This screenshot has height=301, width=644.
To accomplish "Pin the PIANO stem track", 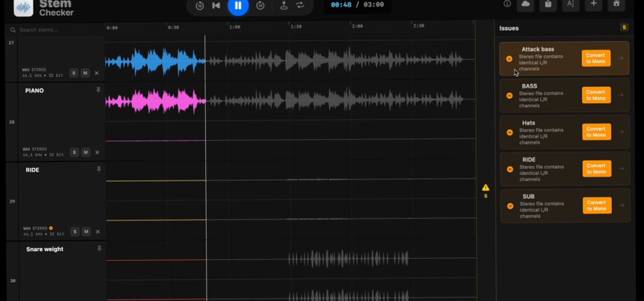I will tap(98, 90).
